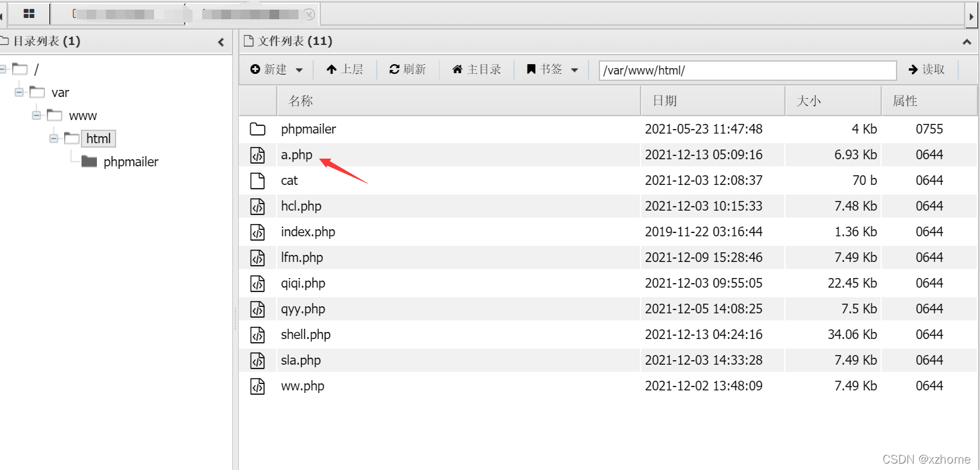Click the refresh icon on 刷新 button

pos(393,69)
